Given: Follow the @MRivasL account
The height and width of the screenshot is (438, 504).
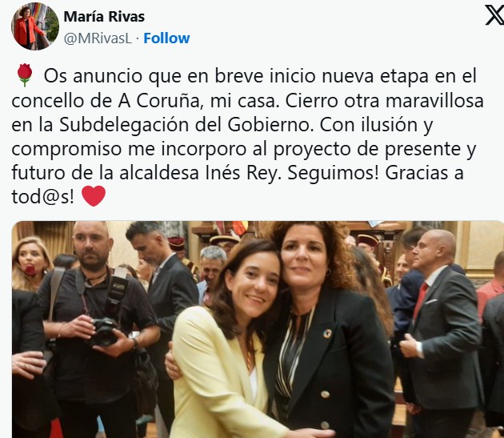Looking at the screenshot, I should point(166,38).
